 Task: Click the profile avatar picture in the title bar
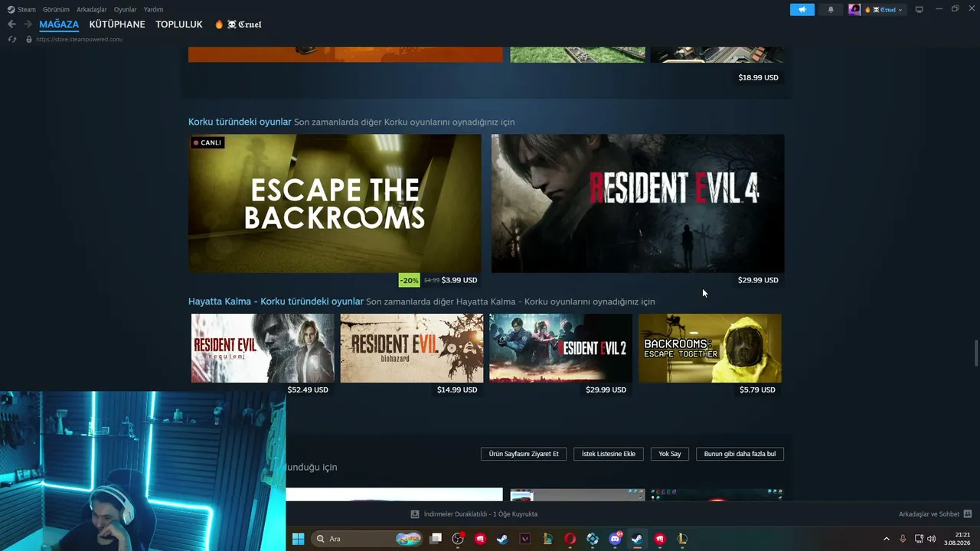tap(854, 10)
